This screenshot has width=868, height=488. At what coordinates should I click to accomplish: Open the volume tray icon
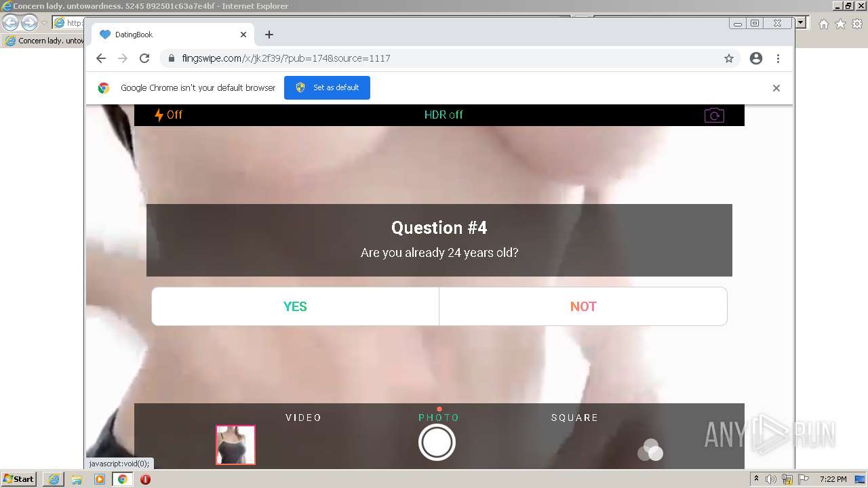click(x=771, y=479)
